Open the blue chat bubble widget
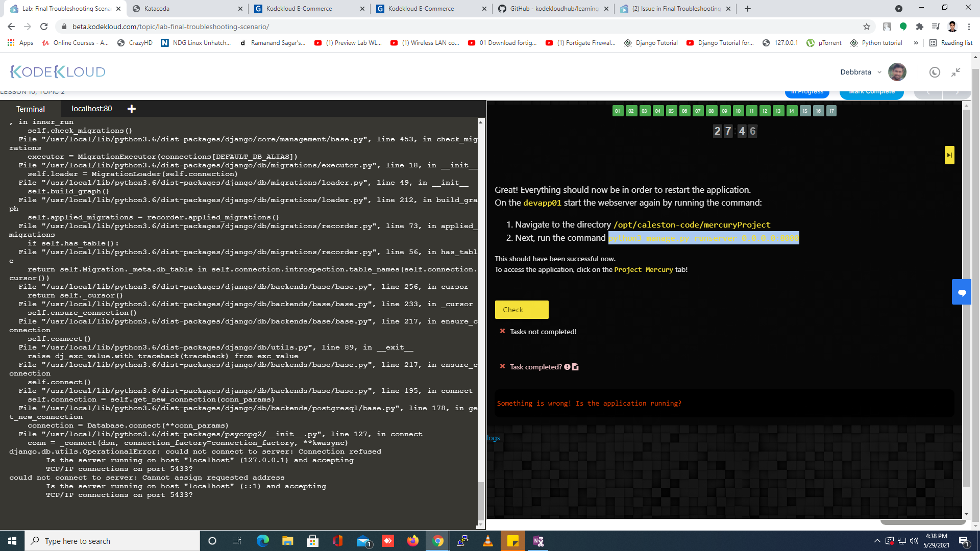 click(962, 292)
